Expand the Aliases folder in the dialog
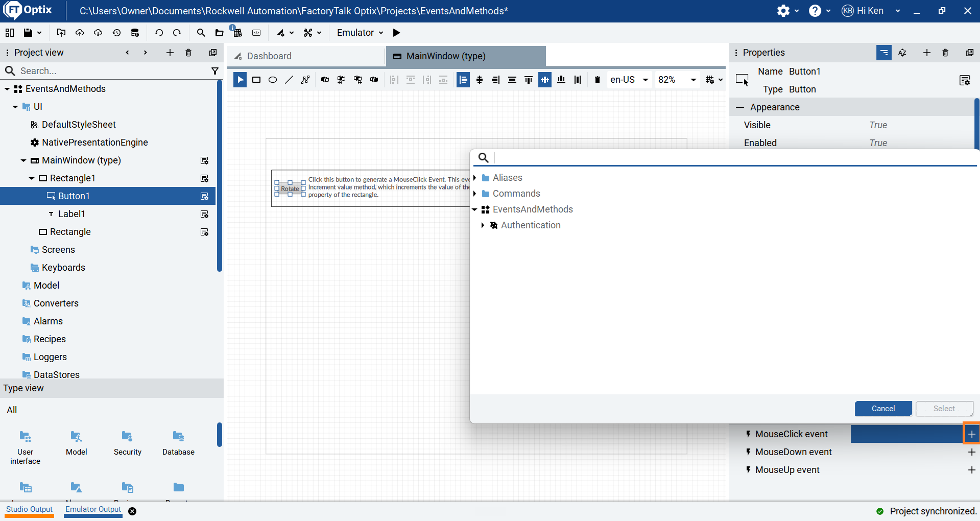This screenshot has width=980, height=521. point(475,178)
